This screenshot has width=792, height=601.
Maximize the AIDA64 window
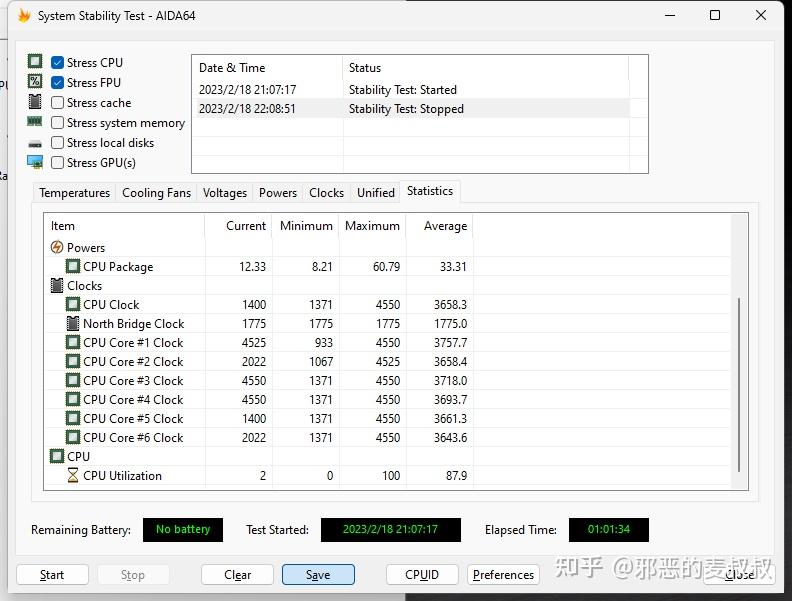coord(715,15)
